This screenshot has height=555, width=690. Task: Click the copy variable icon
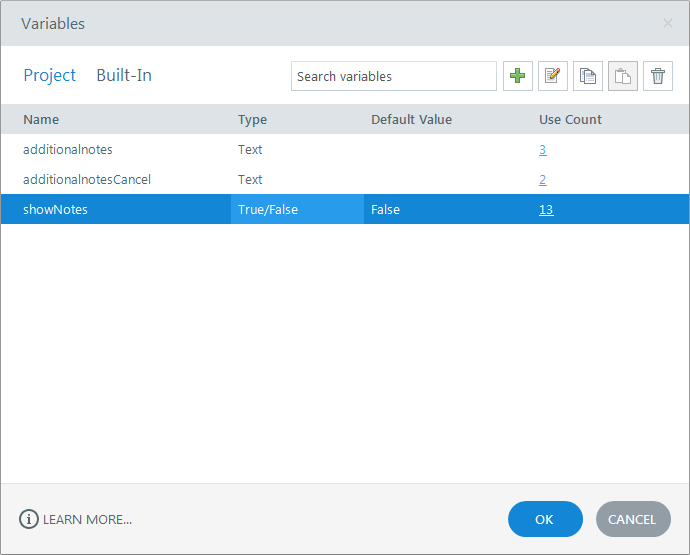[588, 76]
